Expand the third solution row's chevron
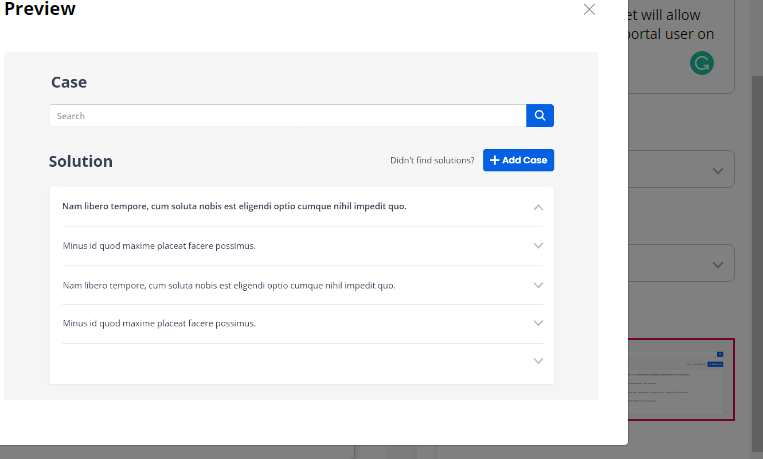Viewport: 763px width, 459px height. (x=538, y=285)
